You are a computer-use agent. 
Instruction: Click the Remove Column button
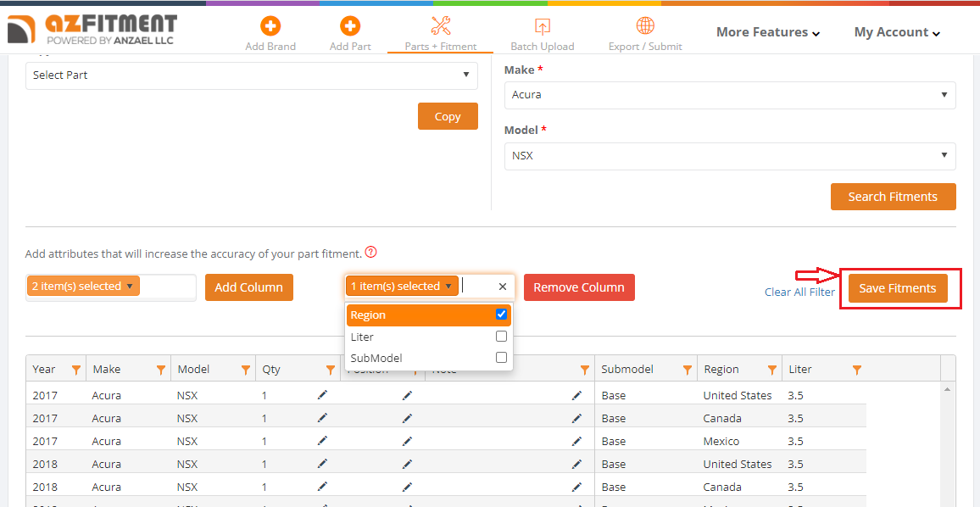click(x=579, y=287)
